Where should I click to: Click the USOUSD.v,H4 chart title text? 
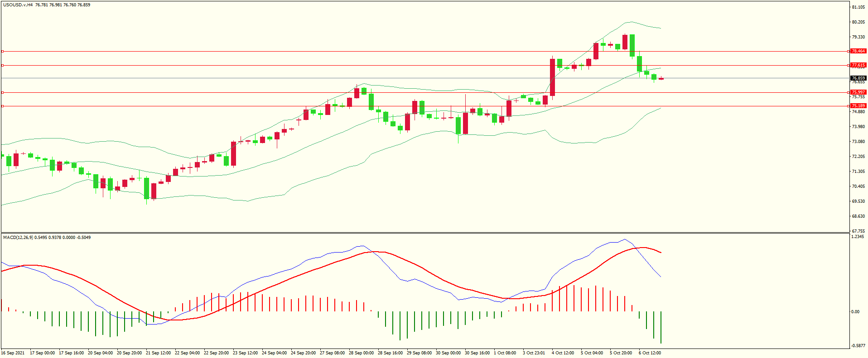click(x=18, y=5)
